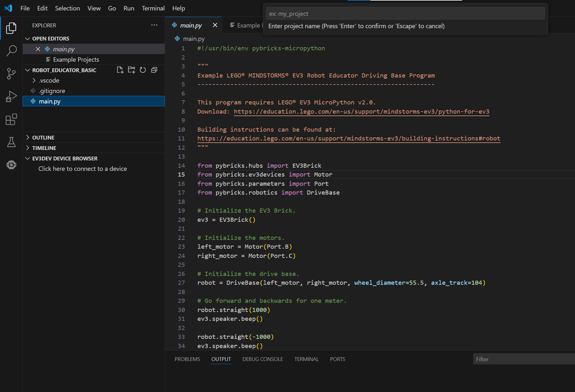Select .gitignore in the file tree
The image size is (575, 392).
point(94,91)
